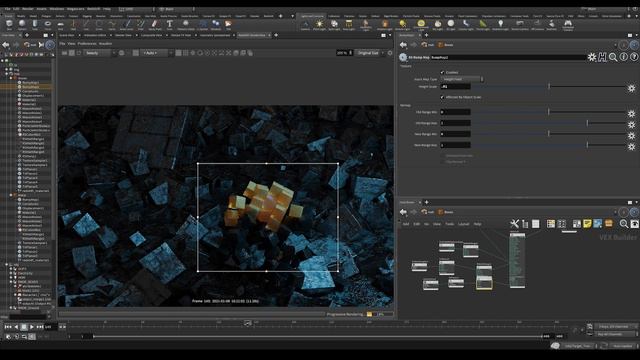Show the network list view icon

click(536, 223)
